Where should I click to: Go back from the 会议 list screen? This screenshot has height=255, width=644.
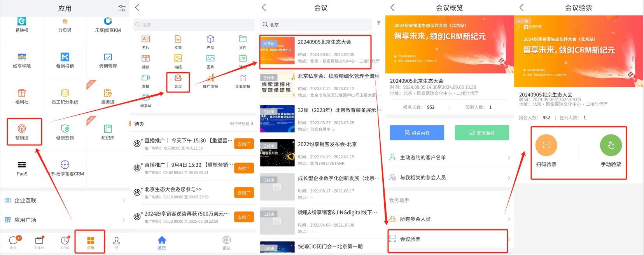(264, 7)
